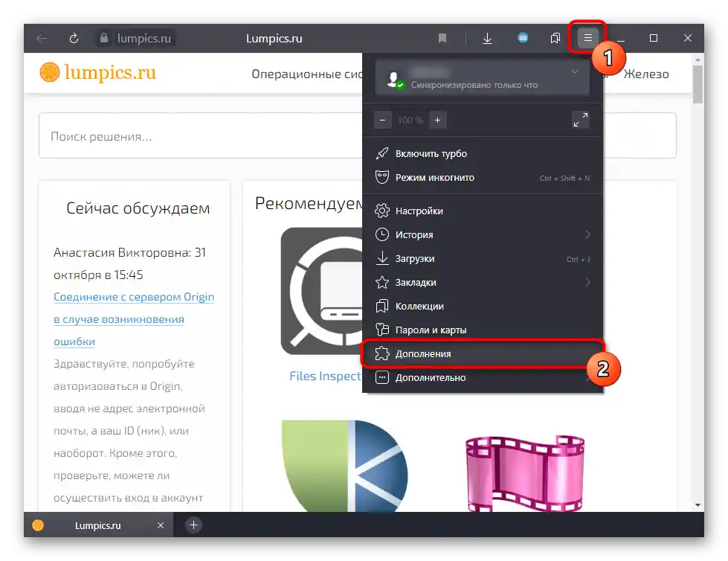The image size is (728, 561).
Task: Reload the page with the refresh icon
Action: point(74,38)
